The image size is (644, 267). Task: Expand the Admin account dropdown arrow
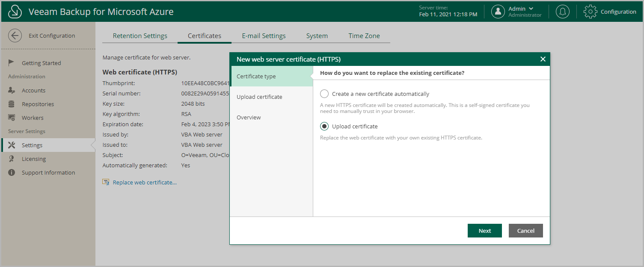tap(531, 9)
